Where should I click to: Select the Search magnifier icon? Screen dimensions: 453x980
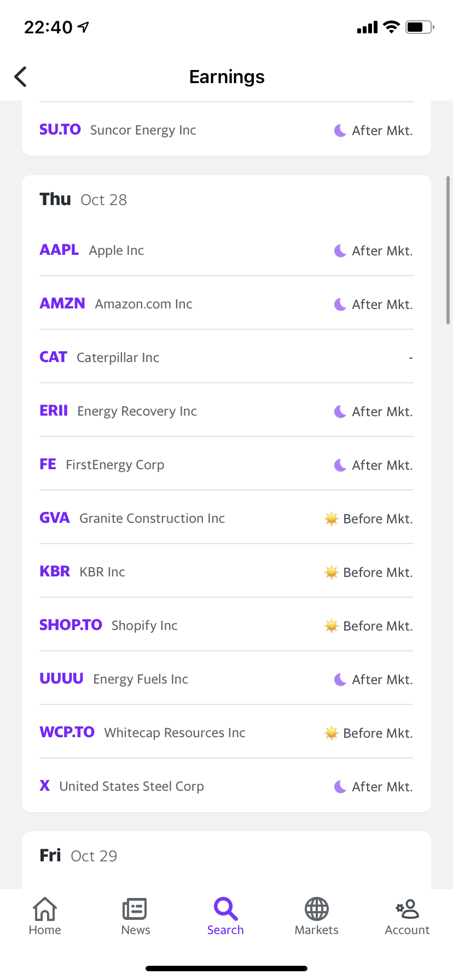pos(225,909)
